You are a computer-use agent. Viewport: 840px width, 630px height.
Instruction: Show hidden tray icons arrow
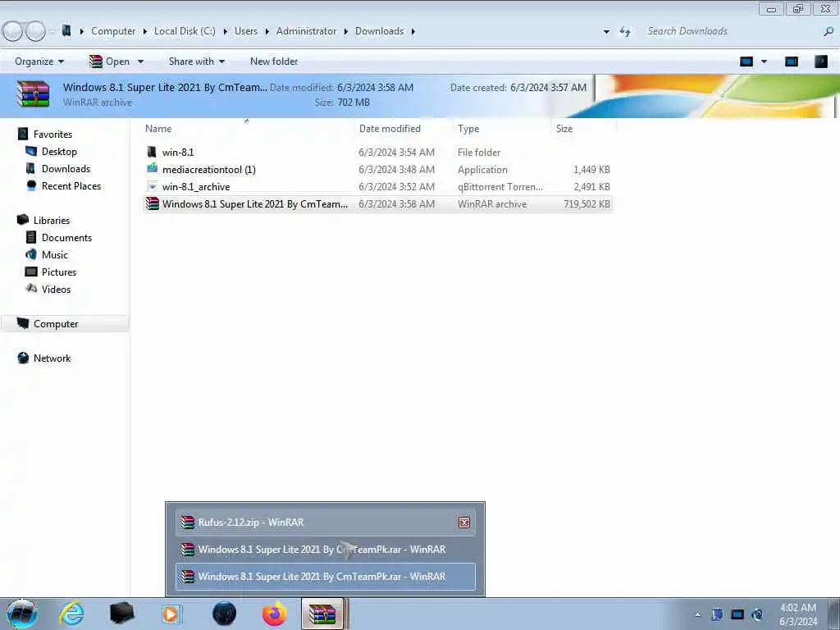pyautogui.click(x=697, y=614)
